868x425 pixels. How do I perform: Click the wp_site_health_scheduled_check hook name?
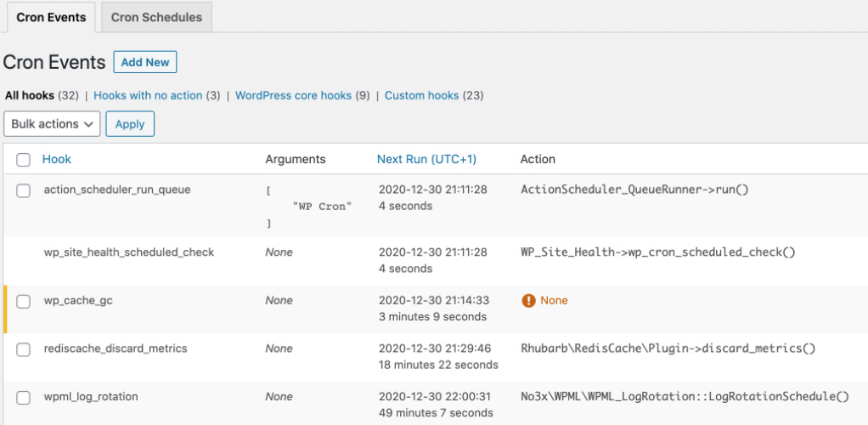[129, 252]
